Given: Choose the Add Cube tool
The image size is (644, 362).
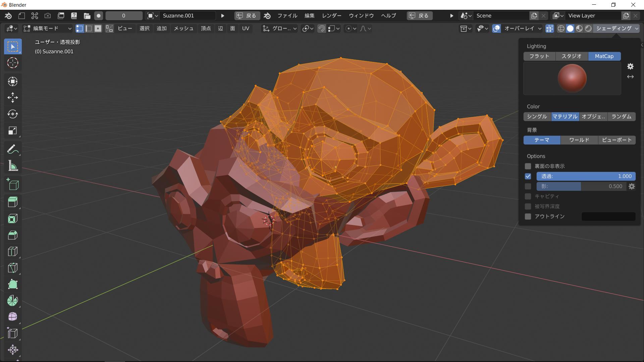Looking at the screenshot, I should pos(13,185).
